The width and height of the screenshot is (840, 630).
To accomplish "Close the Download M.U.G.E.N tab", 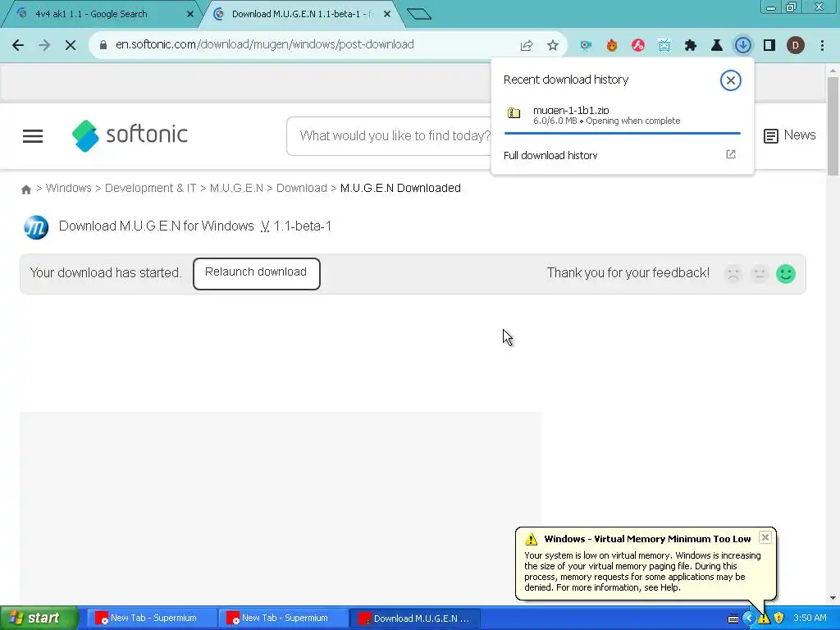I will point(387,14).
